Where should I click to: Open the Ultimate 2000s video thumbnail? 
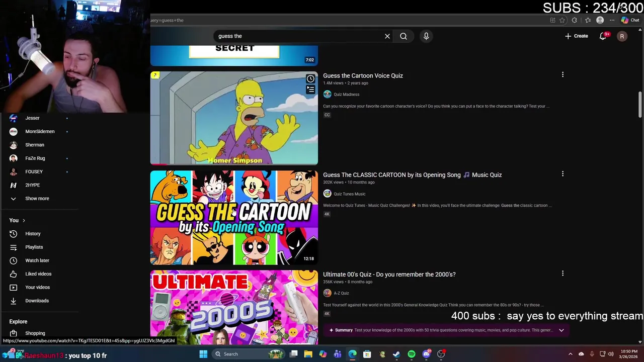(234, 307)
